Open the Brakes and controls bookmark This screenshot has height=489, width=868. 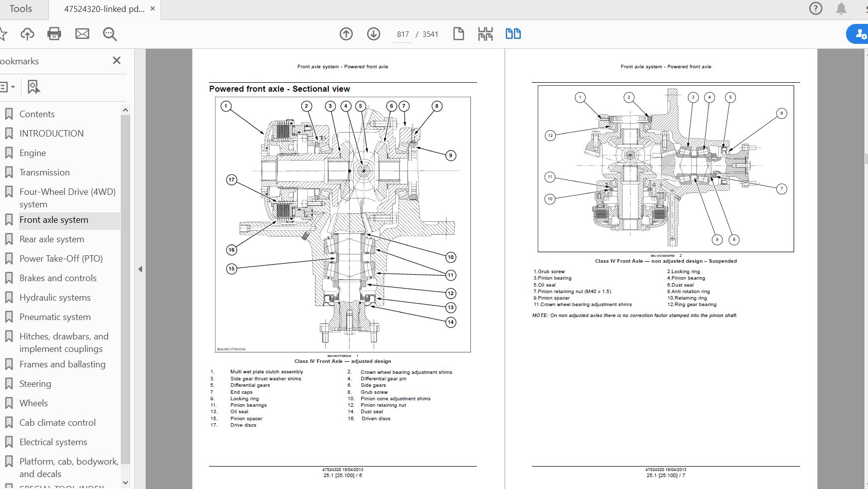pyautogui.click(x=58, y=278)
